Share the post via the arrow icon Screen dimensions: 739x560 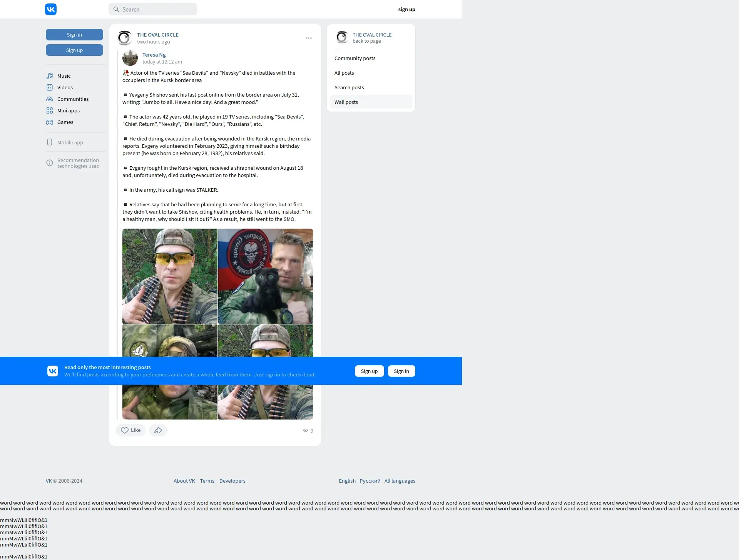coord(158,430)
